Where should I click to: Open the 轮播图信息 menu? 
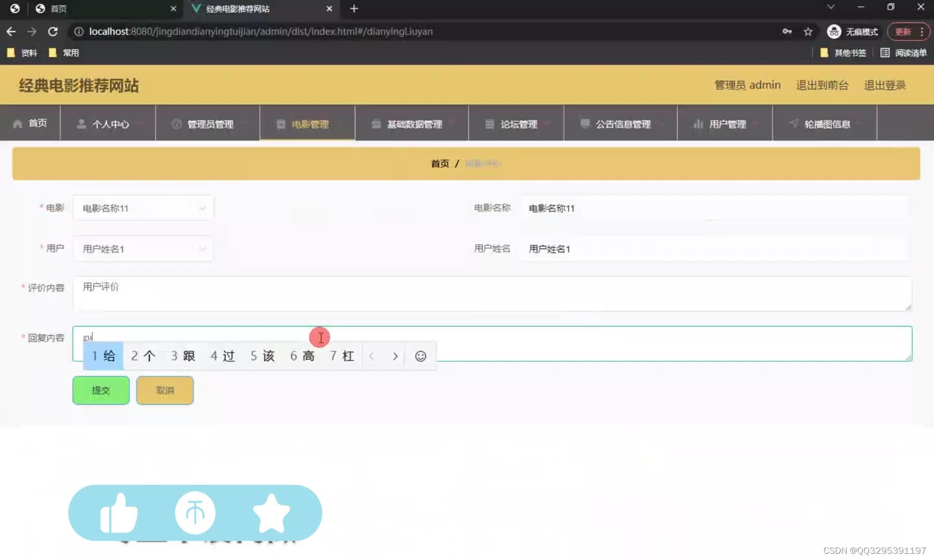click(x=825, y=124)
